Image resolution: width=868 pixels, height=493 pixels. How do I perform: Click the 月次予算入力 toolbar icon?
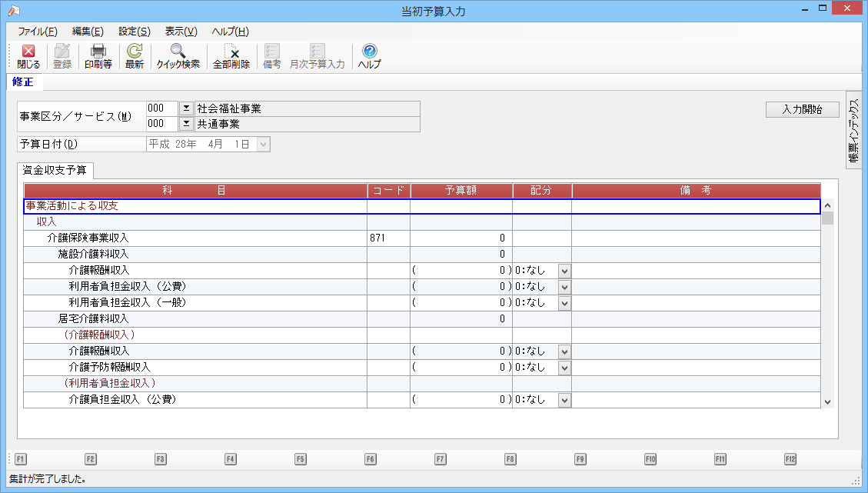(x=317, y=57)
